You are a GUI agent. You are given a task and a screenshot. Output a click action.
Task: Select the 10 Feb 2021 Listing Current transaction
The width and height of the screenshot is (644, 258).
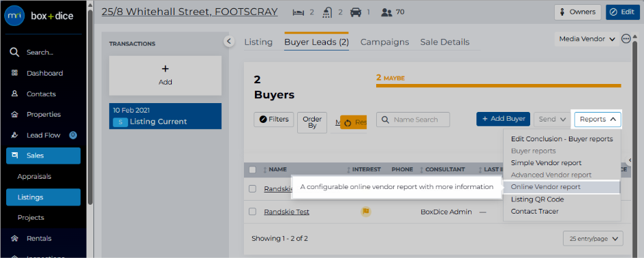pos(165,116)
